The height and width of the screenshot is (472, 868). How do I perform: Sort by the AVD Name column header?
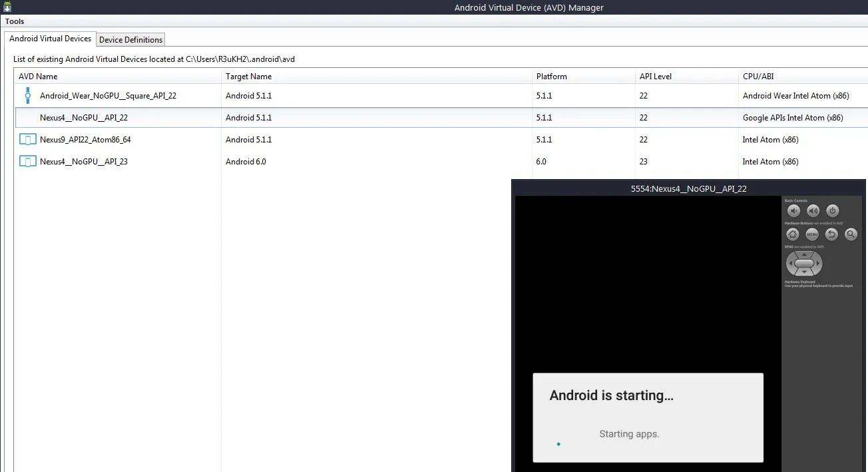pos(118,77)
